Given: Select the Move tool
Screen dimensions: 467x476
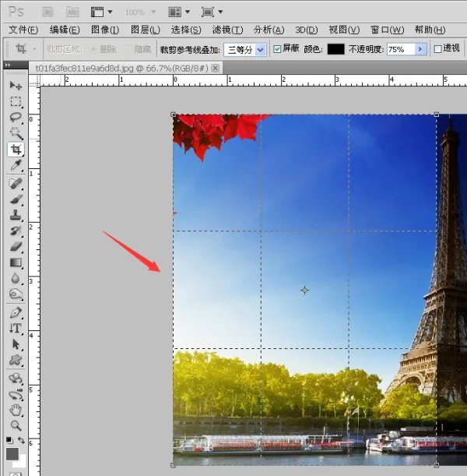Looking at the screenshot, I should (x=15, y=85).
